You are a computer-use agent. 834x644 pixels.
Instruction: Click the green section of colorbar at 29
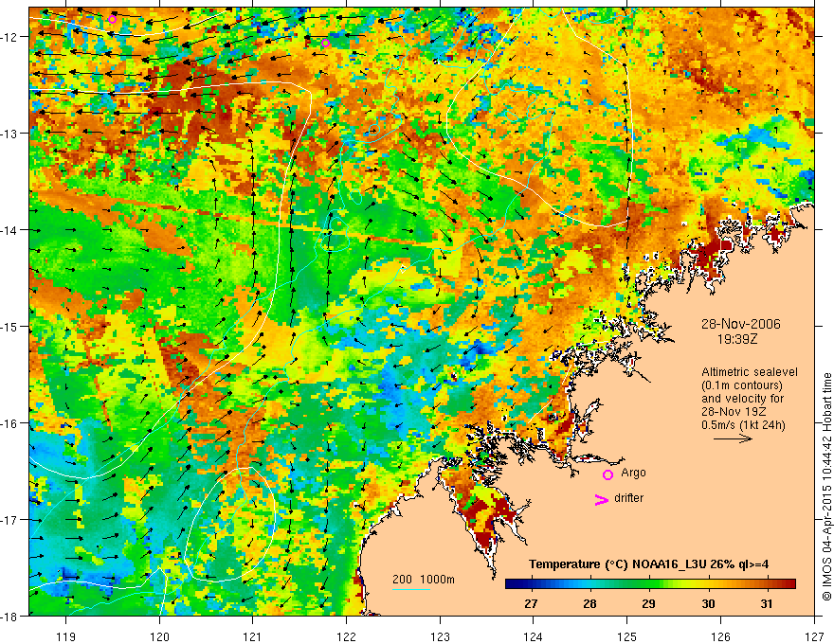(649, 584)
